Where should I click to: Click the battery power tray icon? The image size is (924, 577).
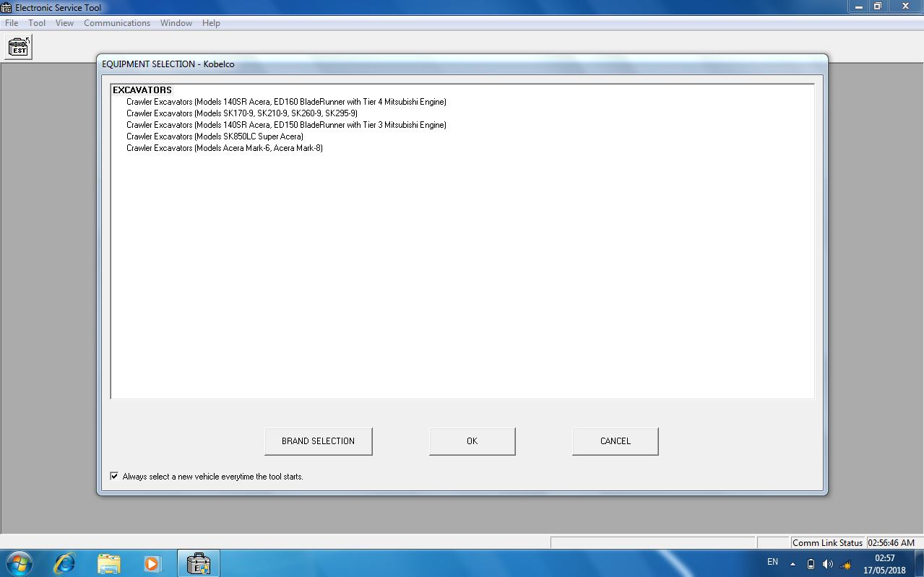[x=811, y=564]
